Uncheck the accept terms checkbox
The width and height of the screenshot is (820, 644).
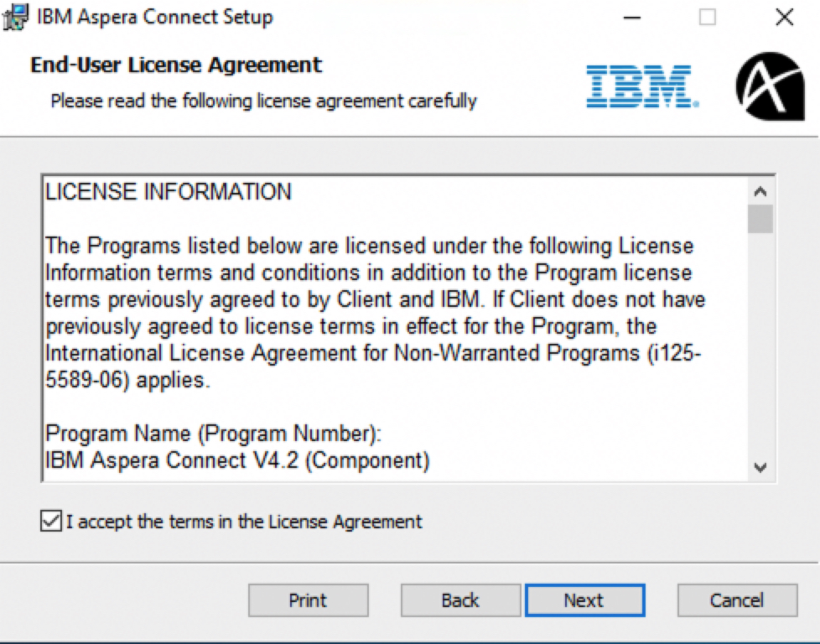tap(51, 521)
